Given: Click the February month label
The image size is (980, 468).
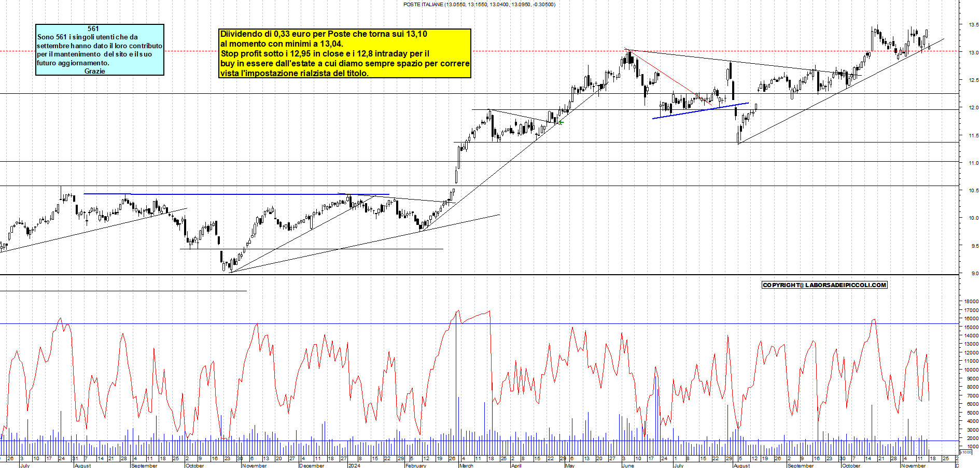Looking at the screenshot, I should (x=416, y=465).
